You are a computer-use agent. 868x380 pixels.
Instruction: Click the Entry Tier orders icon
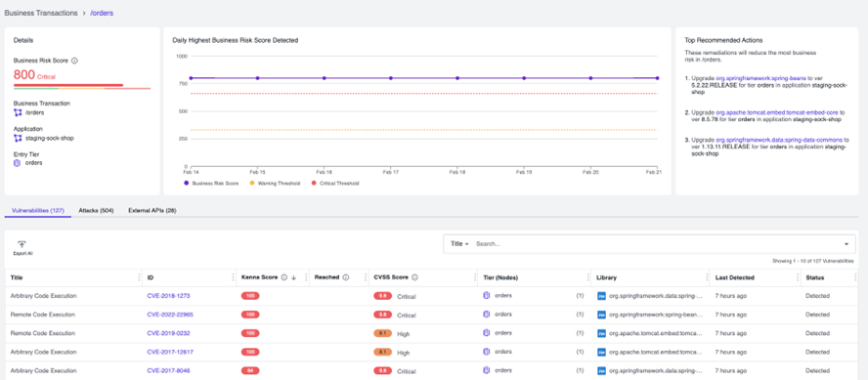point(18,162)
